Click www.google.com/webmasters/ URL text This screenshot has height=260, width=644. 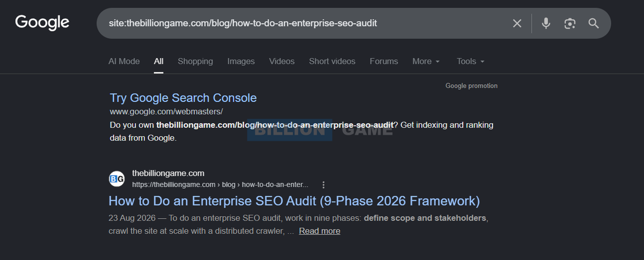pos(166,112)
